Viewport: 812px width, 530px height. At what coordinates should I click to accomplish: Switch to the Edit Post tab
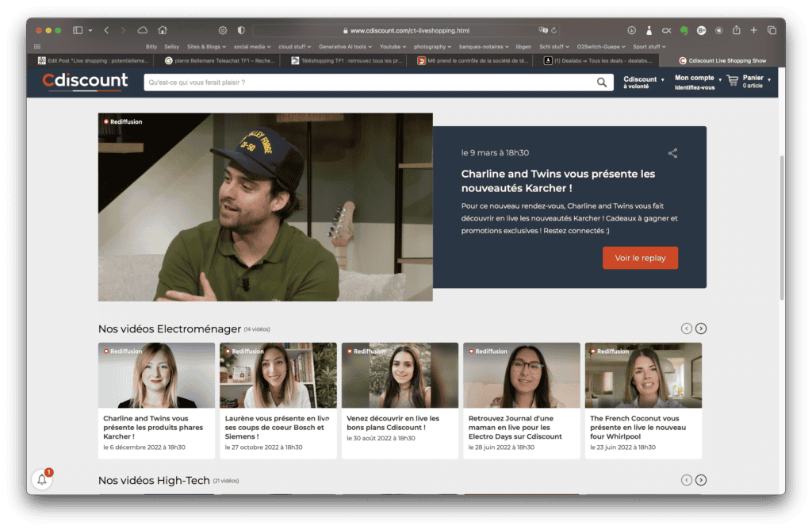pos(94,60)
